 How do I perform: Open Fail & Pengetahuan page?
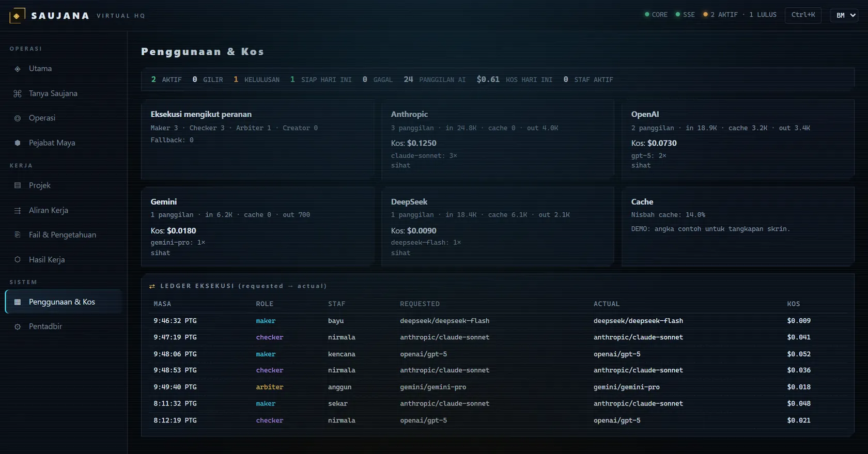tap(64, 234)
